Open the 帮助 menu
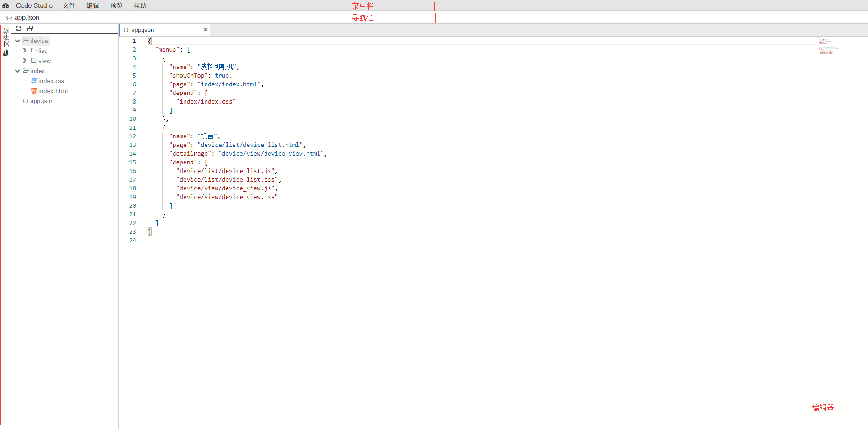868x429 pixels. [x=140, y=5]
